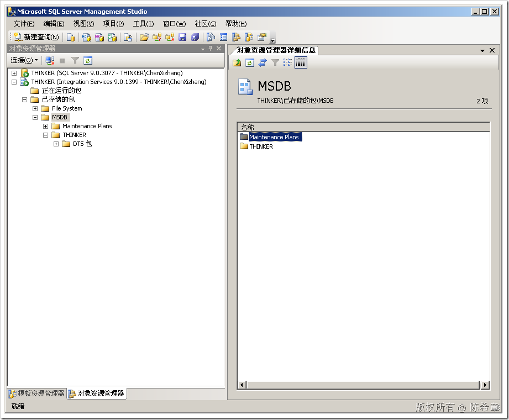The image size is (509, 420).
Task: Click the Filter funnel icon in details pane
Action: [x=275, y=62]
